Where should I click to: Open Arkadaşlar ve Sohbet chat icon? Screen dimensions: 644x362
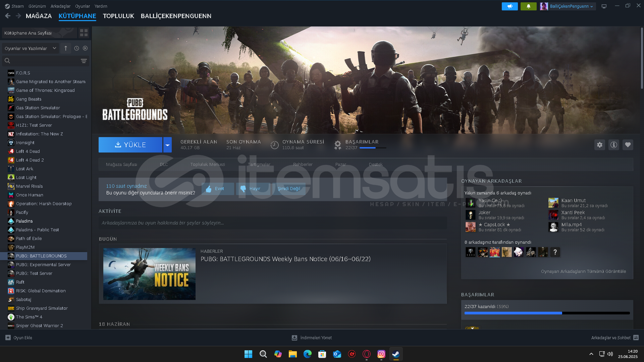(636, 338)
